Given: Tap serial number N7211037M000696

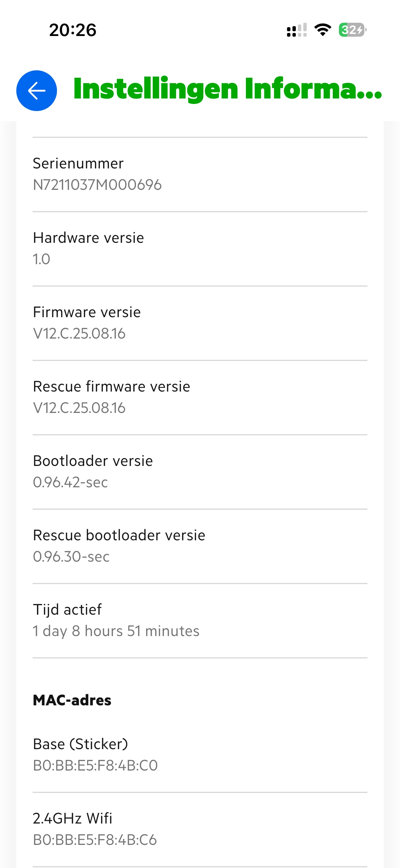Looking at the screenshot, I should click(x=97, y=185).
